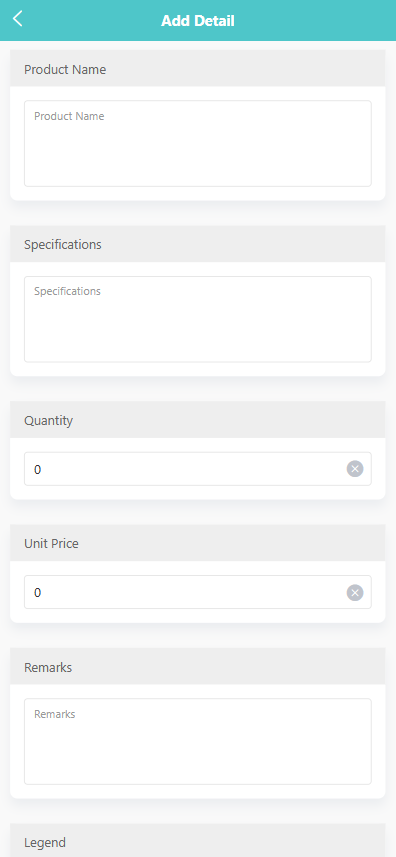
Task: Select the Legend section header
Action: click(x=198, y=841)
